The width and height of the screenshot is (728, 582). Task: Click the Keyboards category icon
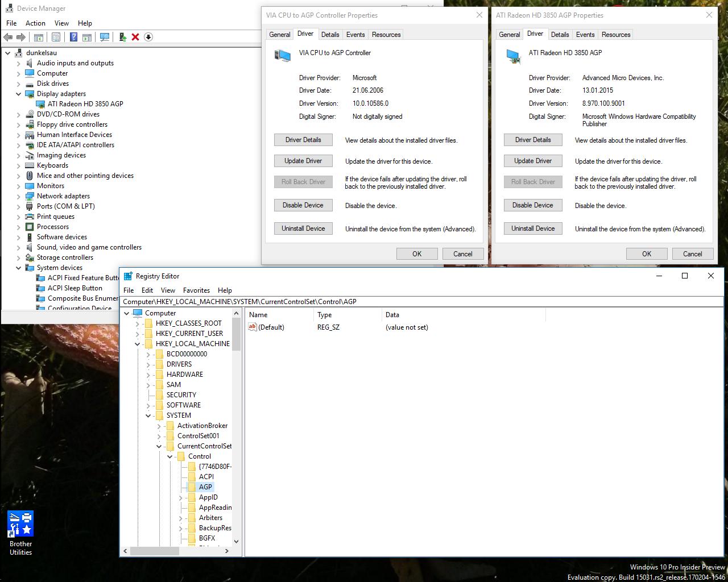pos(30,165)
